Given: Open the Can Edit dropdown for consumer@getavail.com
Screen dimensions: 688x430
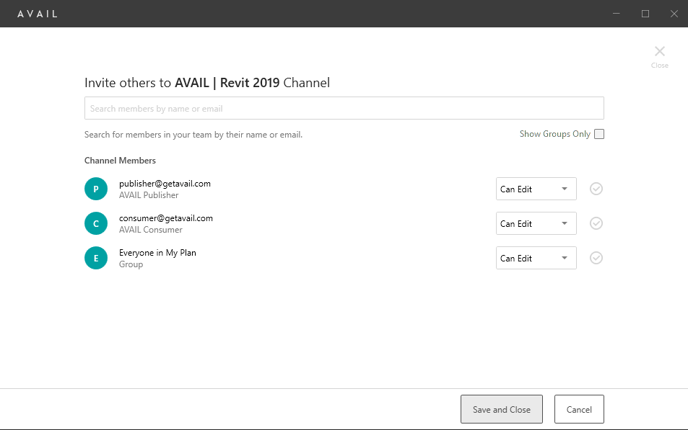Looking at the screenshot, I should coord(536,223).
